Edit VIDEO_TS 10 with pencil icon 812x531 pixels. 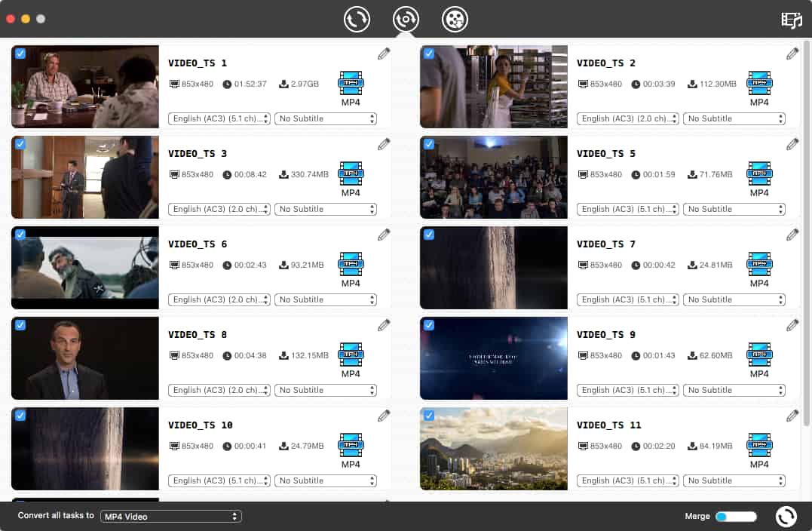point(384,416)
